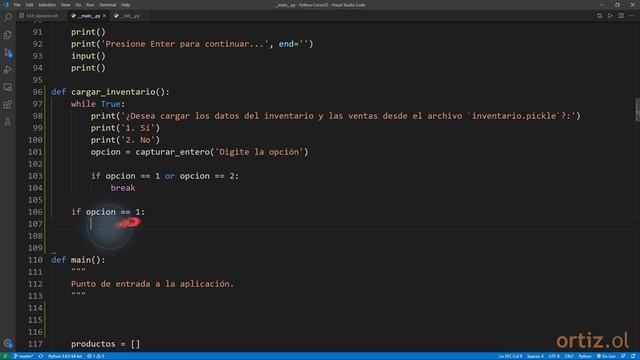Click 'productos = []' on line 117
This screenshot has height=360, width=640.
(x=105, y=344)
